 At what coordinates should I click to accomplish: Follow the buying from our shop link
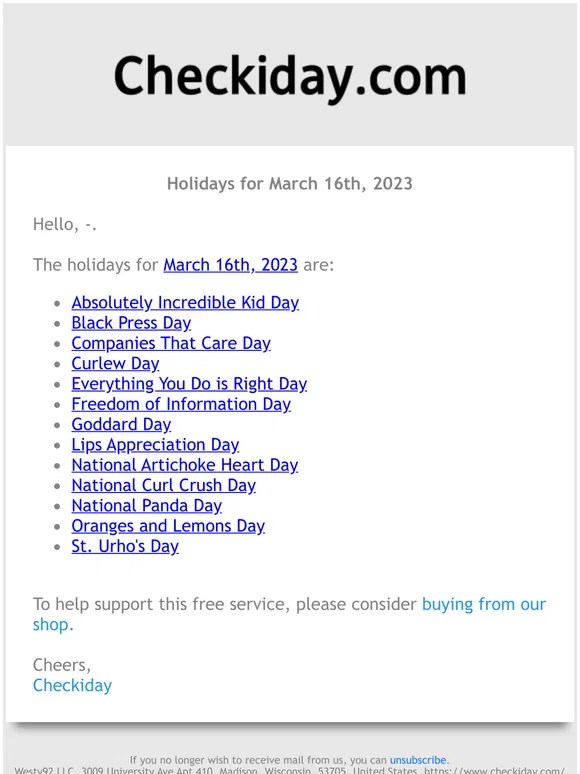tap(484, 604)
